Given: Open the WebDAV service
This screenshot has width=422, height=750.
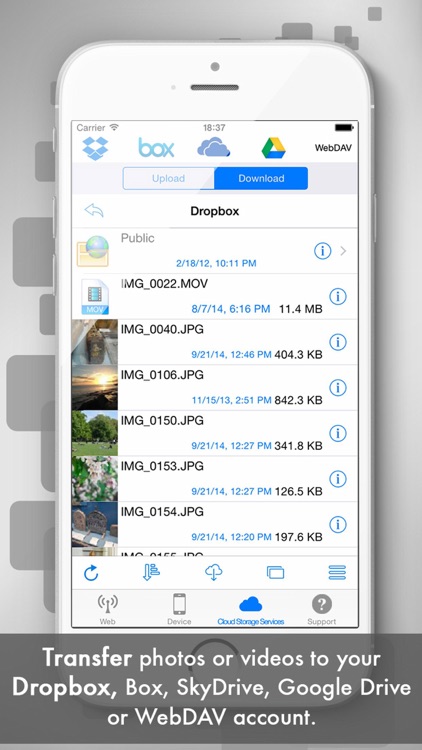Looking at the screenshot, I should tap(333, 148).
